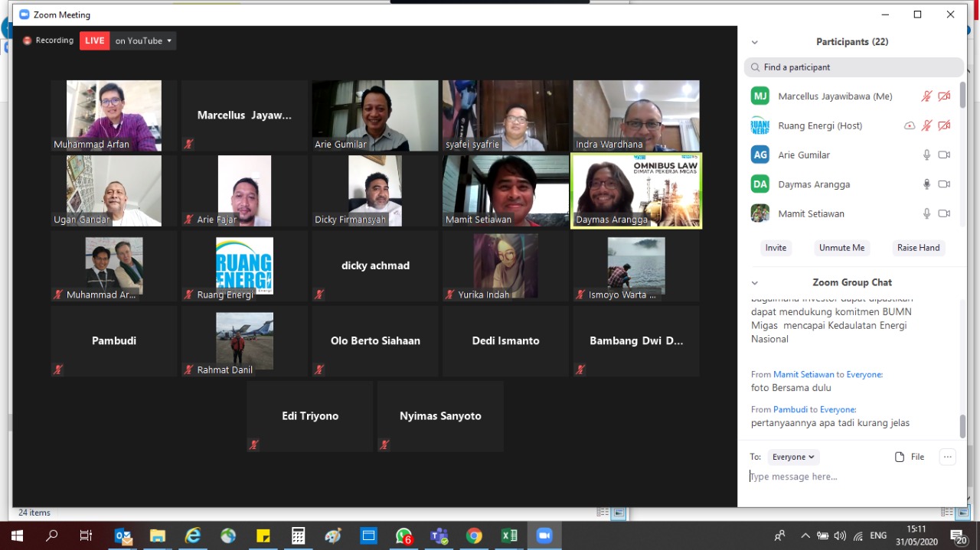980x550 pixels.
Task: Click Mamit Setiawan's microphone icon in list
Action: click(926, 214)
